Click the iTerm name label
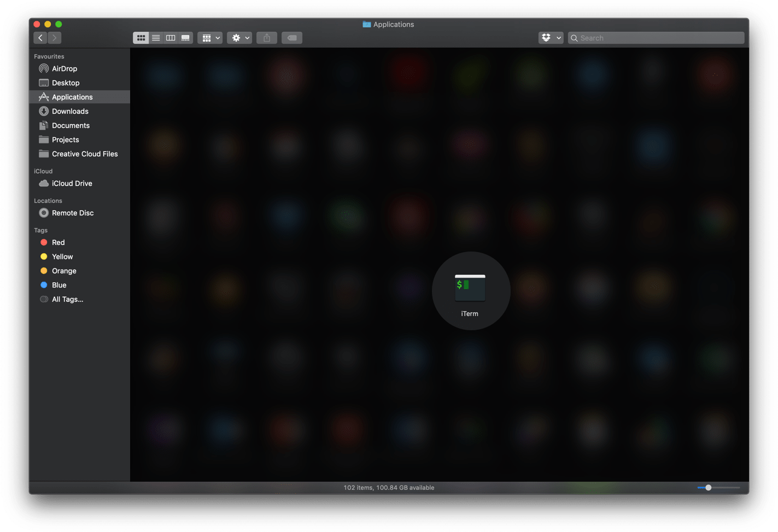 (x=470, y=314)
